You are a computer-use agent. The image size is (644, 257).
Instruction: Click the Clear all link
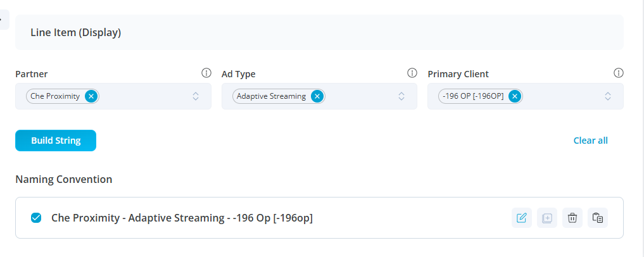coord(590,141)
